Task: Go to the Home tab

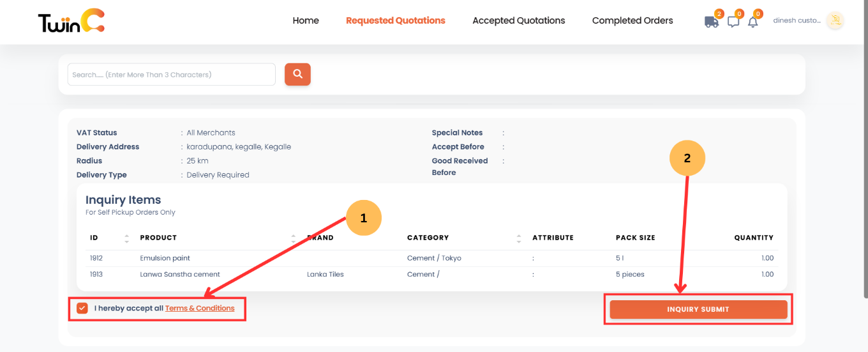Action: pyautogui.click(x=306, y=20)
